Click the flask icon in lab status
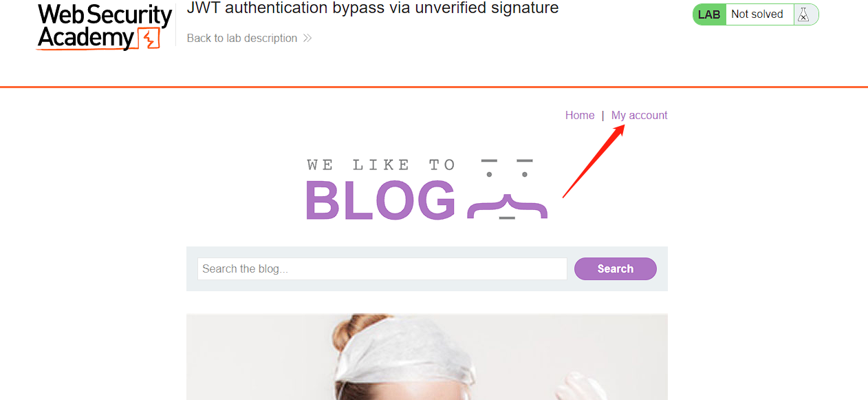 802,14
